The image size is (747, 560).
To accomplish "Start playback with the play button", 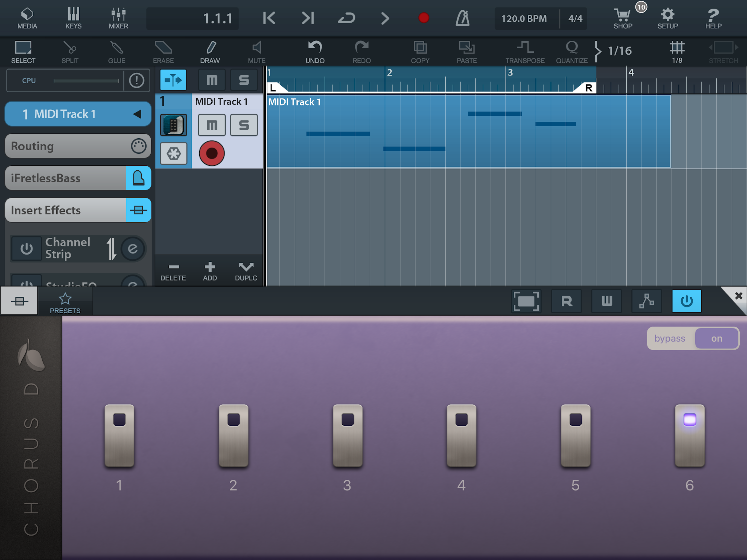I will click(x=385, y=18).
